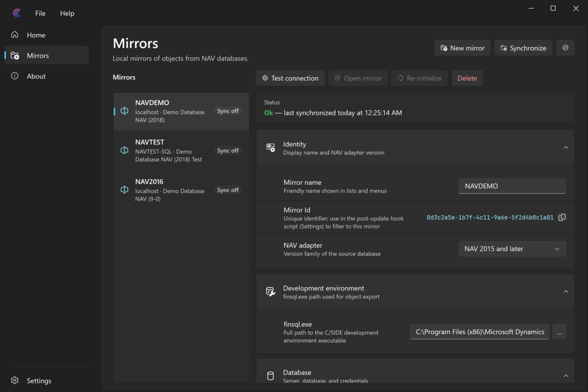Open the File menu
Viewport: 588px width, 392px height.
[x=40, y=13]
